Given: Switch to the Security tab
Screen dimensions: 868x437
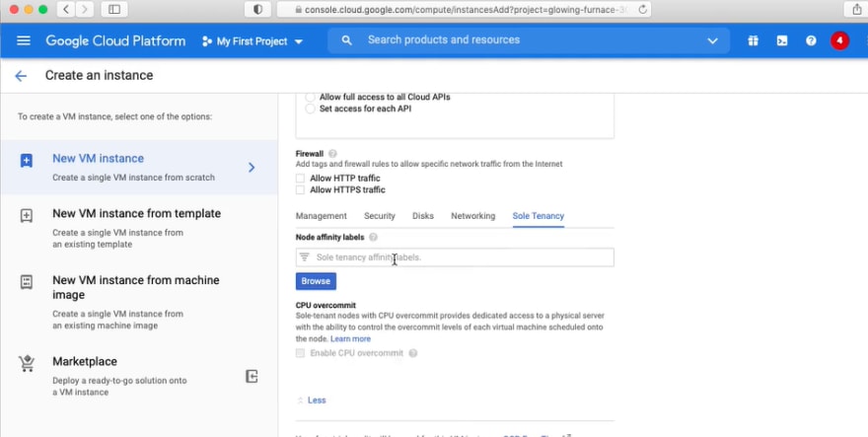Looking at the screenshot, I should 379,216.
